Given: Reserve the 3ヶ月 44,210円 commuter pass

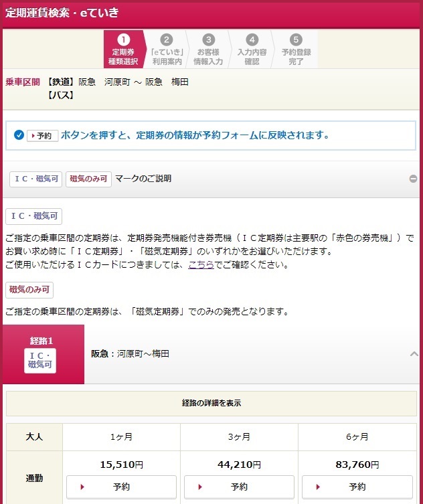Looking at the screenshot, I should point(239,487).
